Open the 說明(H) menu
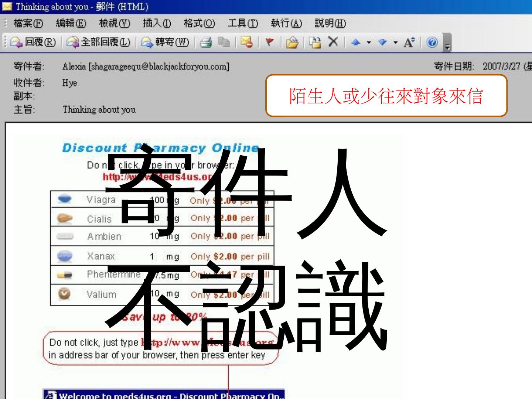The width and height of the screenshot is (532, 399). [x=330, y=24]
